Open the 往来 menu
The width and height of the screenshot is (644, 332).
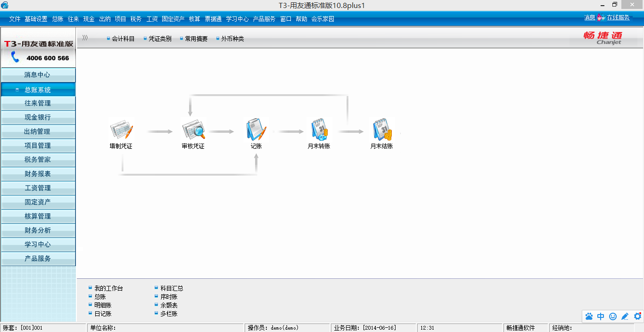point(73,19)
